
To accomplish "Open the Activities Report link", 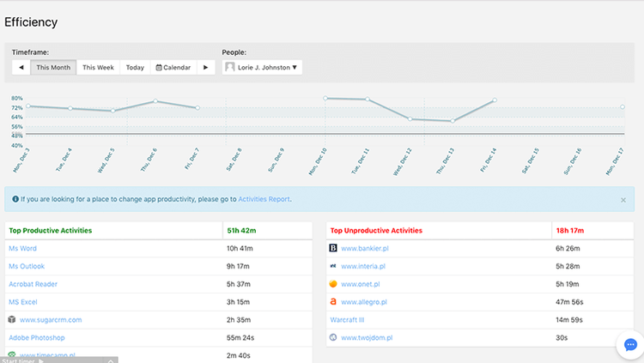I will (264, 199).
